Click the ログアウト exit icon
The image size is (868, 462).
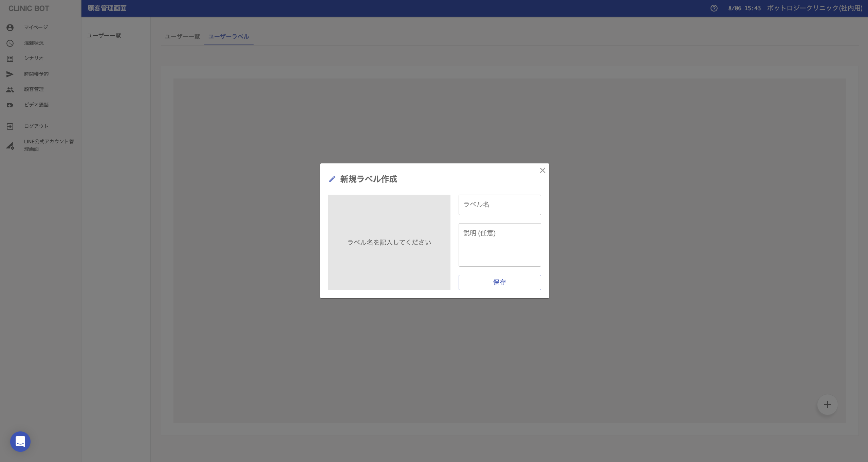click(x=10, y=126)
